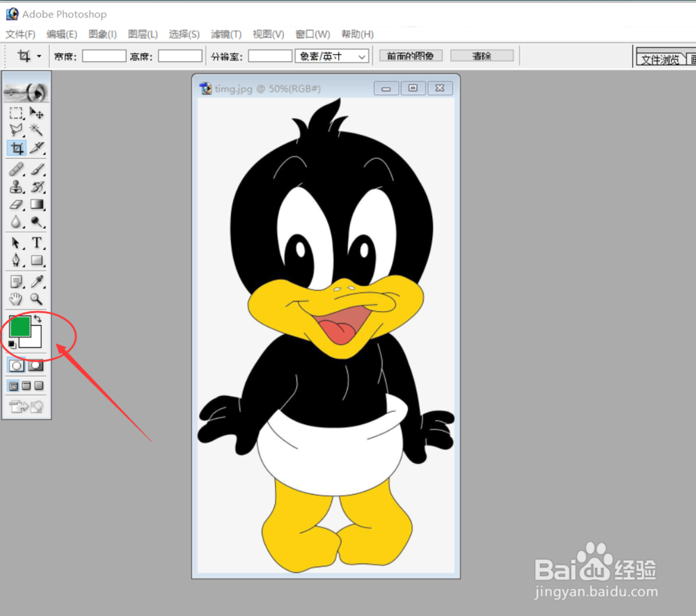This screenshot has width=696, height=616.
Task: Click the white background color swatch
Action: point(35,341)
